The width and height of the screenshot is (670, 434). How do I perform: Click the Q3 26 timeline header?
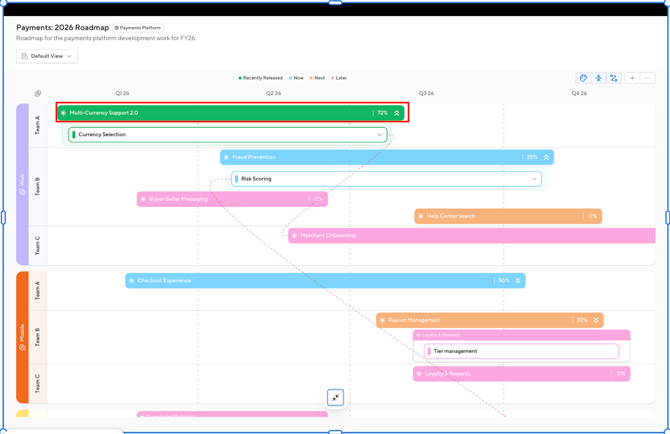pyautogui.click(x=426, y=93)
